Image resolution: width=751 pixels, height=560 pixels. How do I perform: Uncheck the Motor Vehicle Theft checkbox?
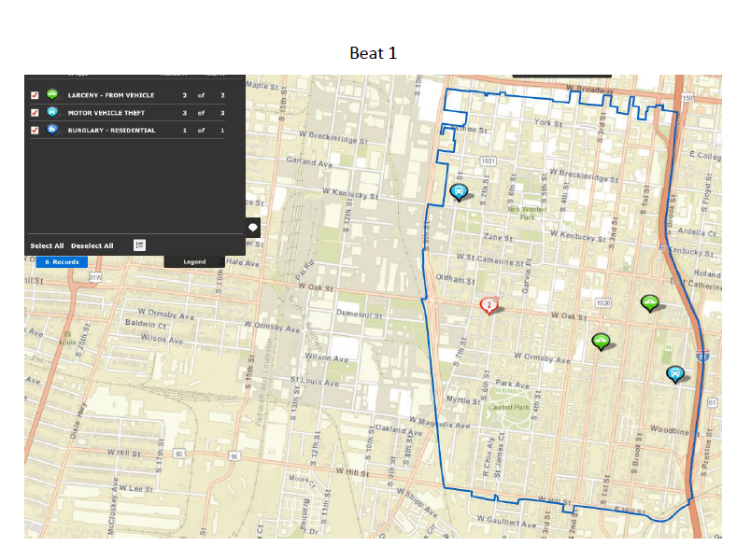pyautogui.click(x=35, y=113)
